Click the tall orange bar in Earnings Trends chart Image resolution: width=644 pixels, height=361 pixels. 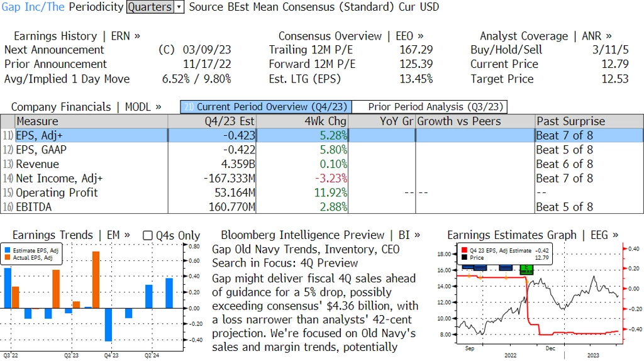click(x=96, y=280)
